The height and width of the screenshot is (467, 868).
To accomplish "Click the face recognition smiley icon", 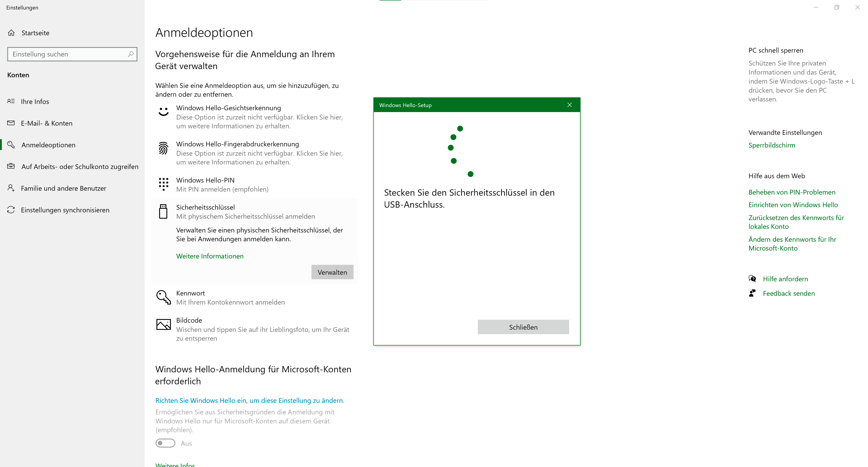I will (163, 111).
